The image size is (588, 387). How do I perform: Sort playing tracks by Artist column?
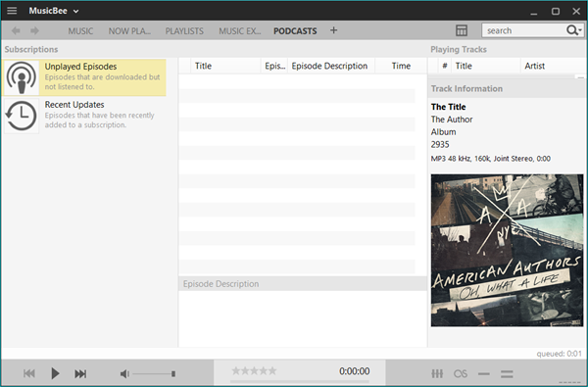(553, 66)
